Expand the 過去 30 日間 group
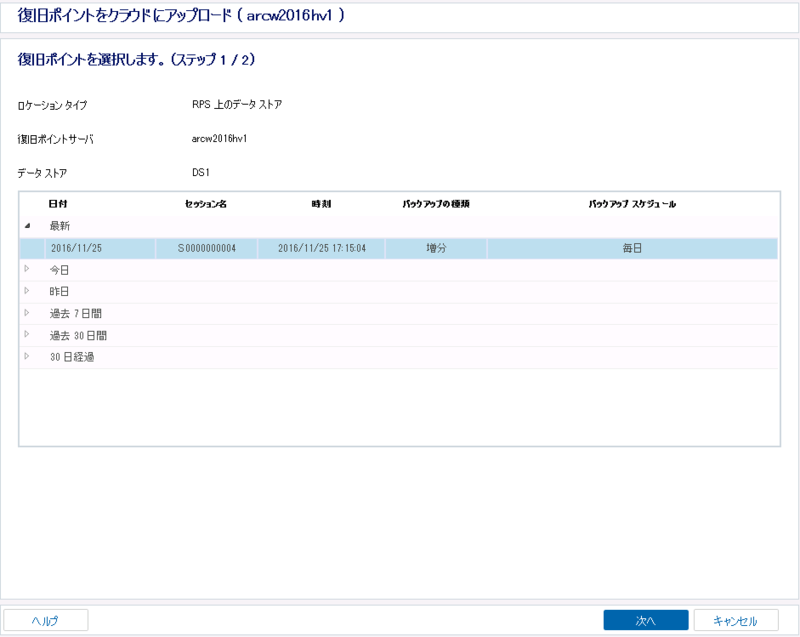The image size is (800, 637). [27, 335]
